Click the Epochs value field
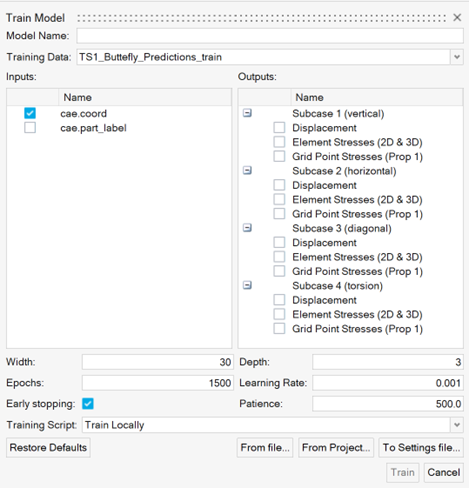469x488 pixels. (158, 383)
